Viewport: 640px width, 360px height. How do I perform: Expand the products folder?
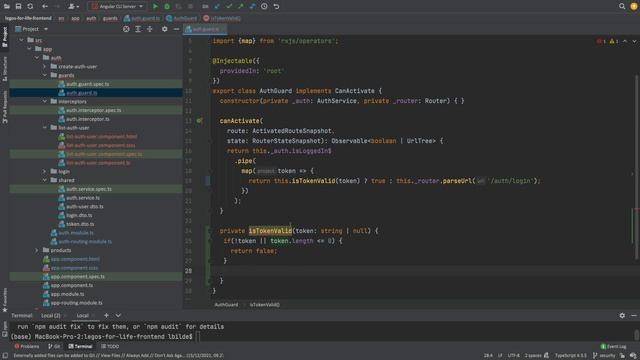[37, 250]
